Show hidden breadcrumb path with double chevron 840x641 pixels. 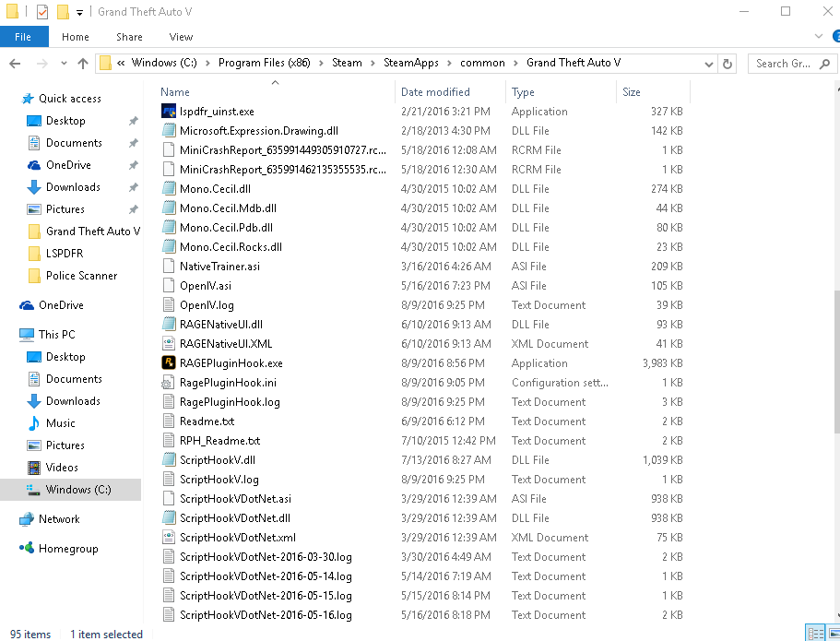coord(121,64)
